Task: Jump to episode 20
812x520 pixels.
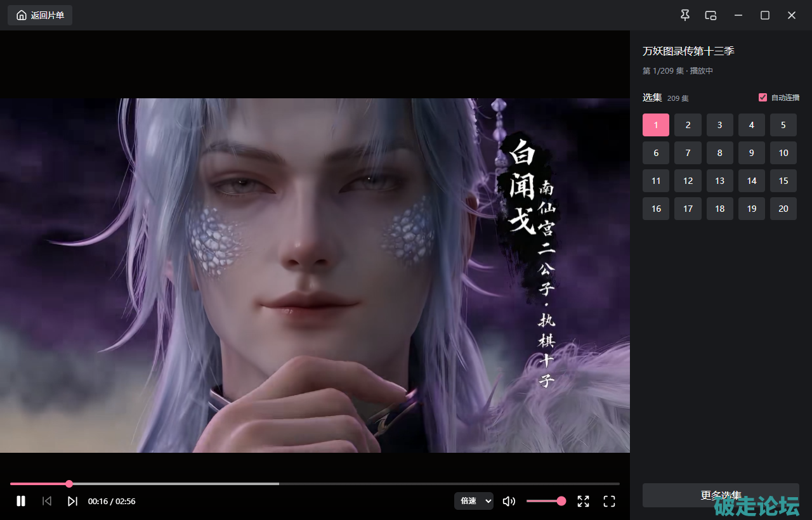Action: pyautogui.click(x=783, y=209)
